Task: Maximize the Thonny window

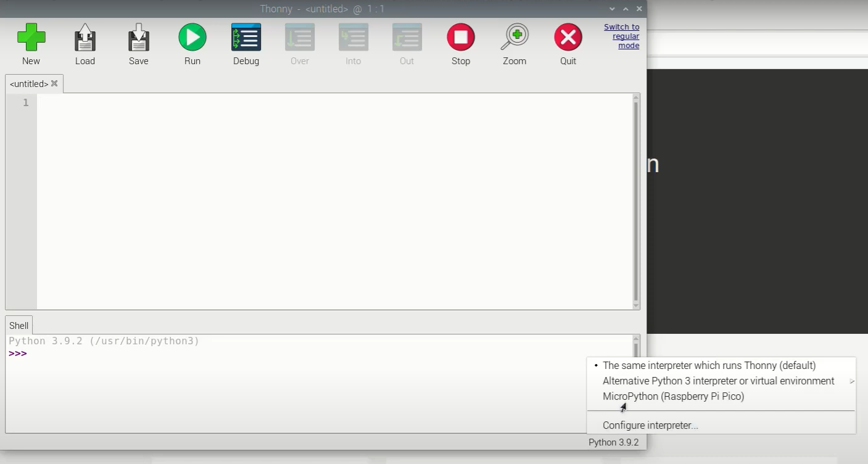Action: (x=626, y=9)
